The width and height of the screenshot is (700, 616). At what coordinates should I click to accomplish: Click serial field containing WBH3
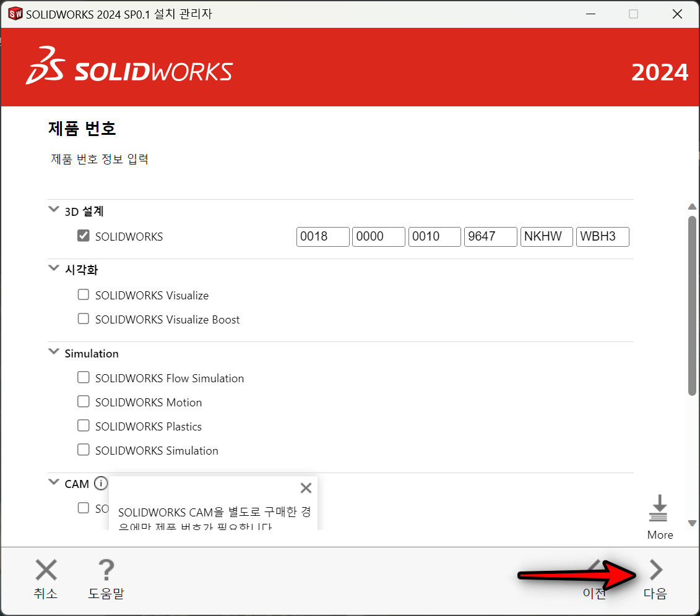pos(603,237)
